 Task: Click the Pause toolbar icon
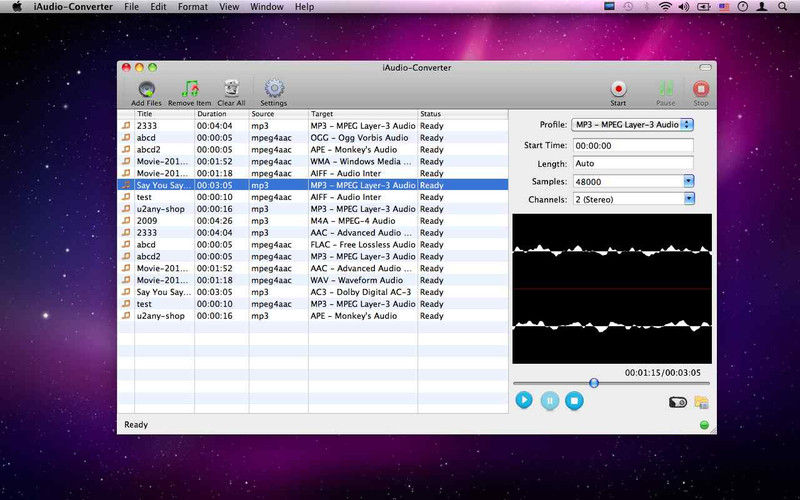tap(666, 89)
